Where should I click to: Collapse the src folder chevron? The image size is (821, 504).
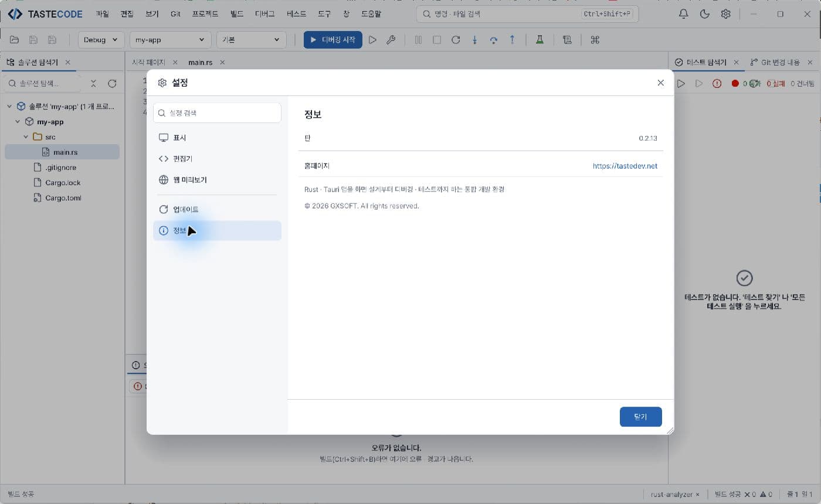[26, 137]
